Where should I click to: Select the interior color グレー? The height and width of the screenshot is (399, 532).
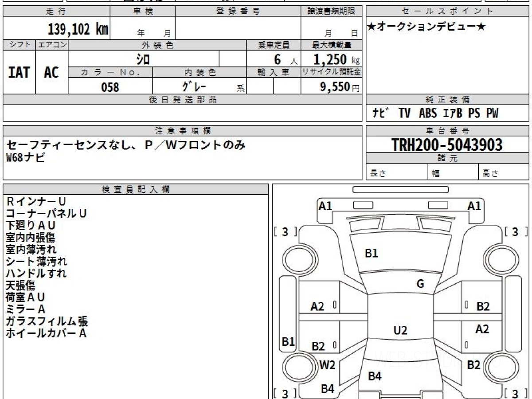coord(195,86)
